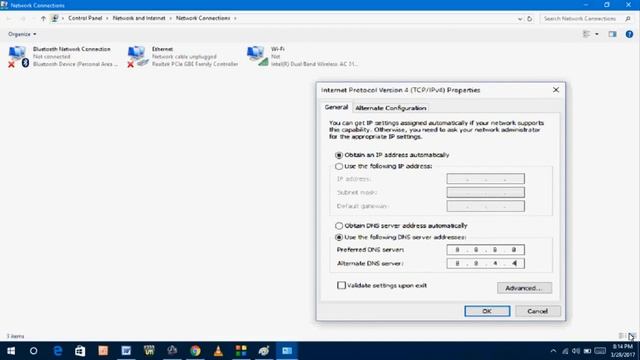Open Cortana circle on taskbar

click(33, 351)
